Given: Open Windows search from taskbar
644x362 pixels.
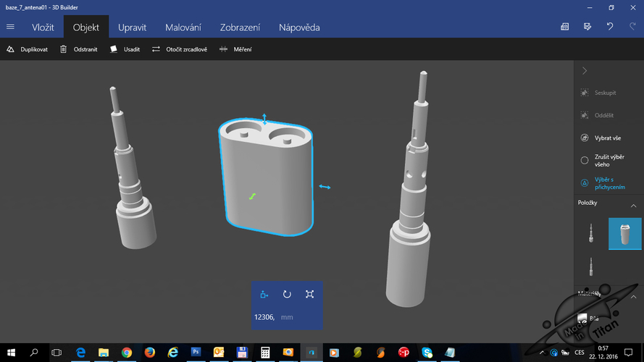Looking at the screenshot, I should (x=34, y=353).
